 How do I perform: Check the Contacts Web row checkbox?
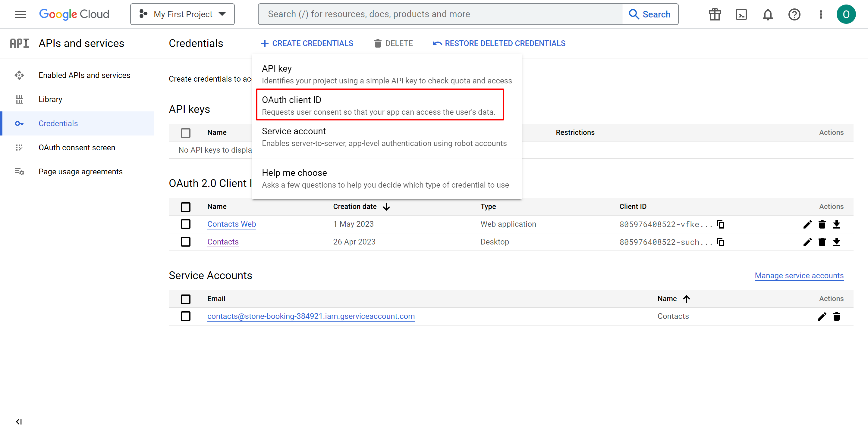coord(186,224)
